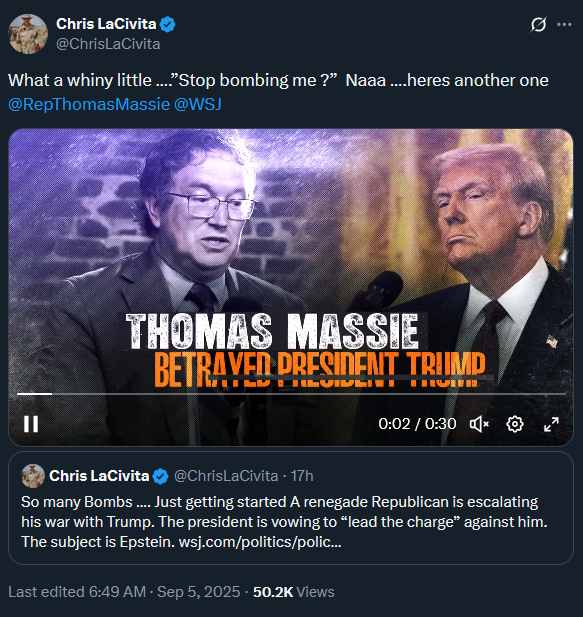This screenshot has height=617, width=583.
Task: Click the verified badge beside Chris LaCivita
Action: coord(168,24)
